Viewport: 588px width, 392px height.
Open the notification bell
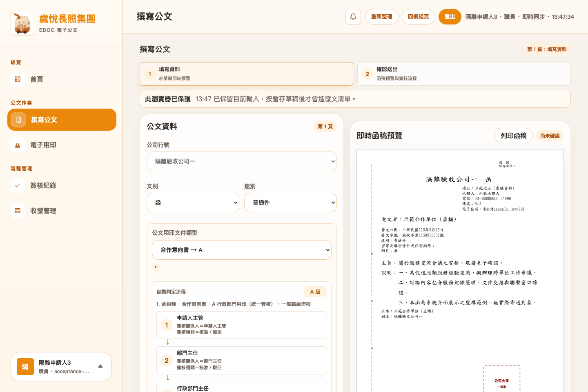(x=353, y=17)
